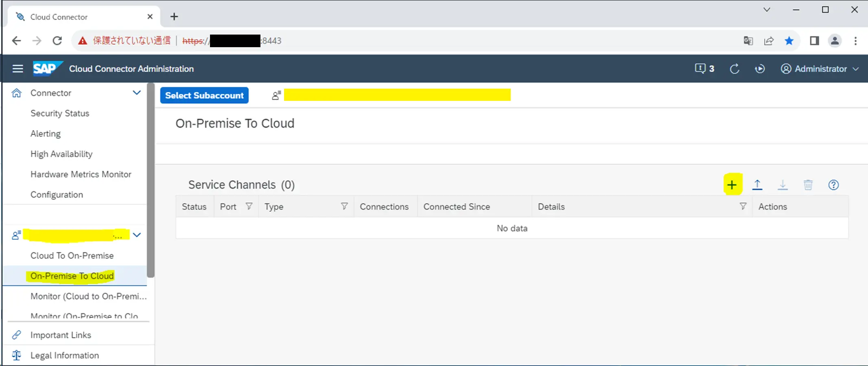
Task: Toggle the browser side panel icon
Action: 814,41
